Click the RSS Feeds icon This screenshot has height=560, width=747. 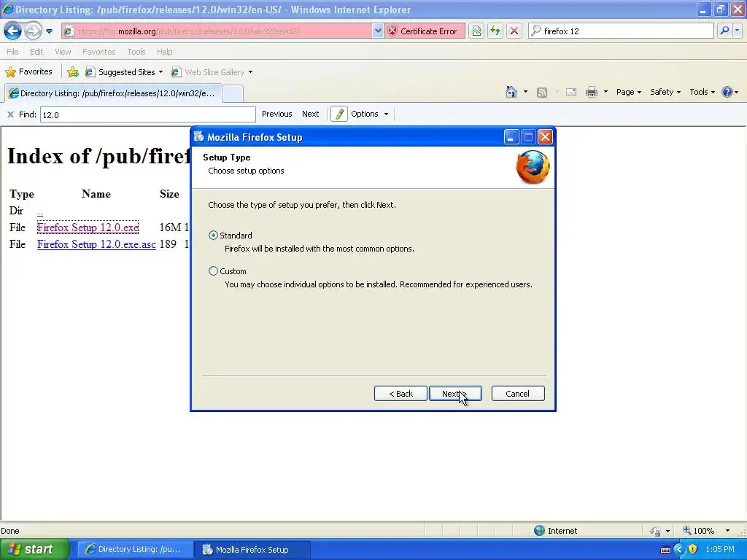click(542, 93)
